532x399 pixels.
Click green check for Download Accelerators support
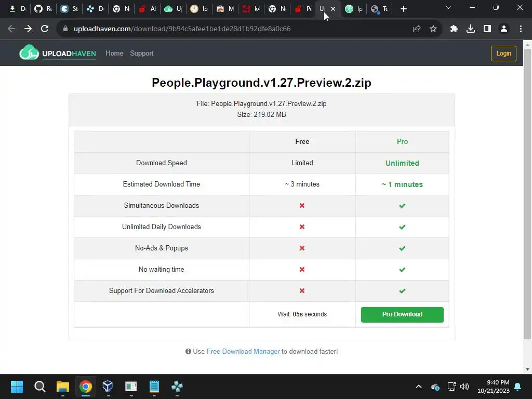[x=403, y=291]
